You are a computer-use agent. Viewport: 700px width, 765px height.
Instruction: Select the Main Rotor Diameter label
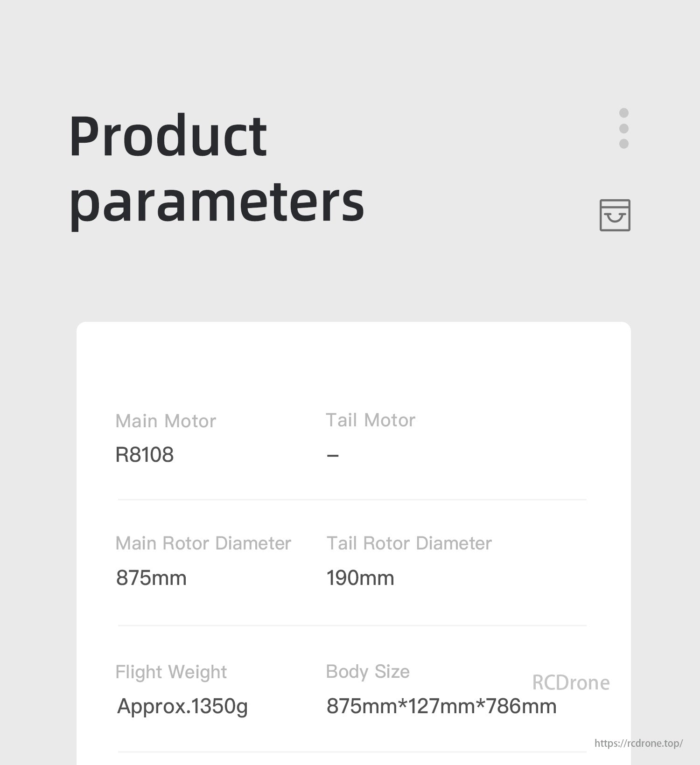pos(203,543)
